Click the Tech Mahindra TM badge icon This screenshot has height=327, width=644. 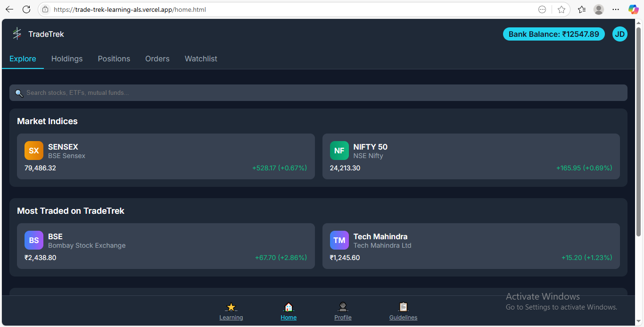(x=339, y=240)
